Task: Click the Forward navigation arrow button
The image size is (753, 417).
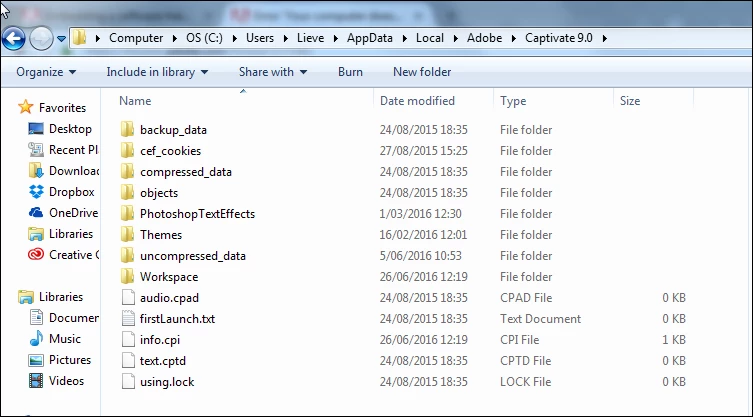Action: pyautogui.click(x=41, y=38)
